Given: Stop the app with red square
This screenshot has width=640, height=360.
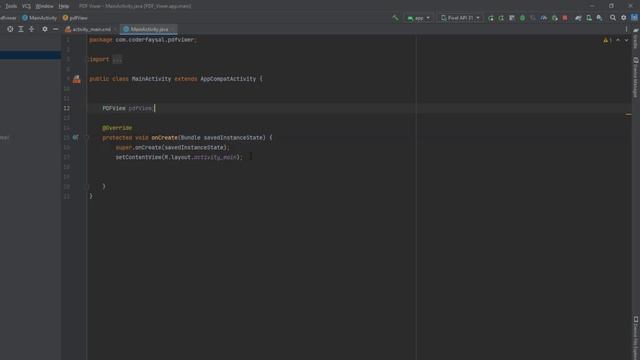Looking at the screenshot, I should tap(565, 18).
